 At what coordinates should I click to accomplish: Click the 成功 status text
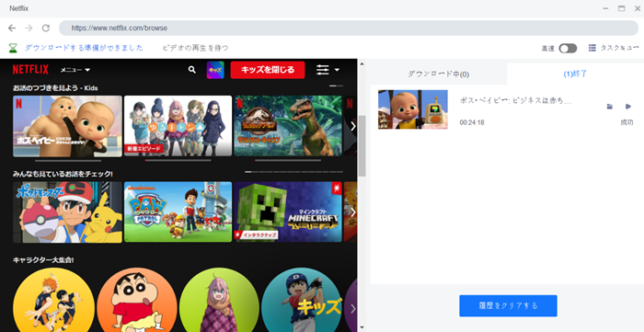[627, 122]
